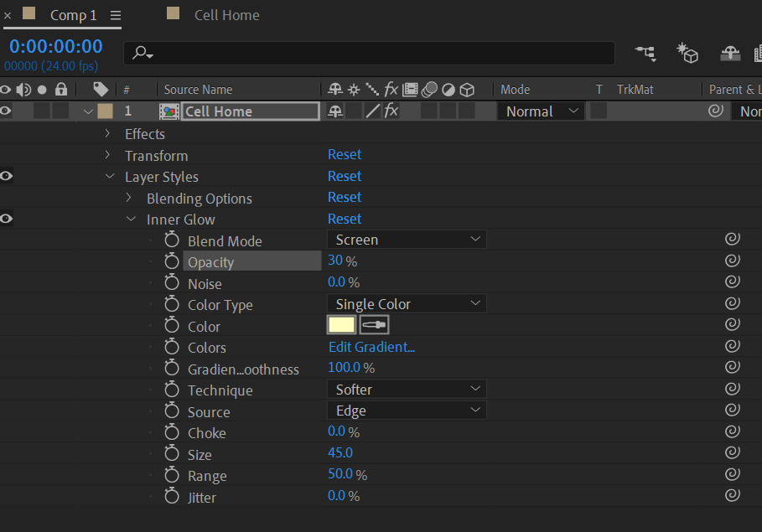Viewport: 762px width, 532px height.
Task: Hide the Cell Home layer with eye icon
Action: (x=6, y=111)
